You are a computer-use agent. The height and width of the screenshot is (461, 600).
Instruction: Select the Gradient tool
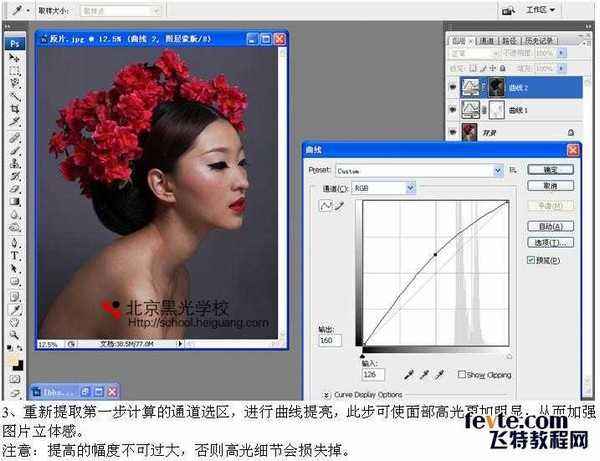click(15, 202)
